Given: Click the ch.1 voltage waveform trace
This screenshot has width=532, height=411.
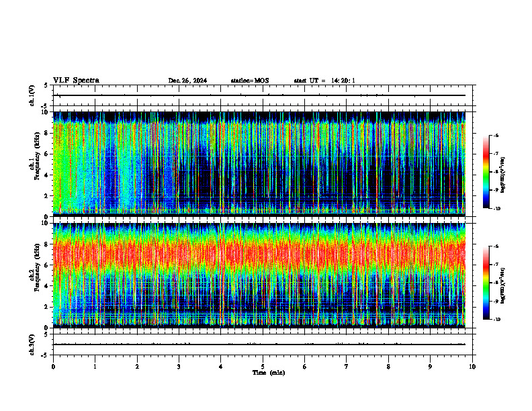Looking at the screenshot, I should (x=259, y=95).
